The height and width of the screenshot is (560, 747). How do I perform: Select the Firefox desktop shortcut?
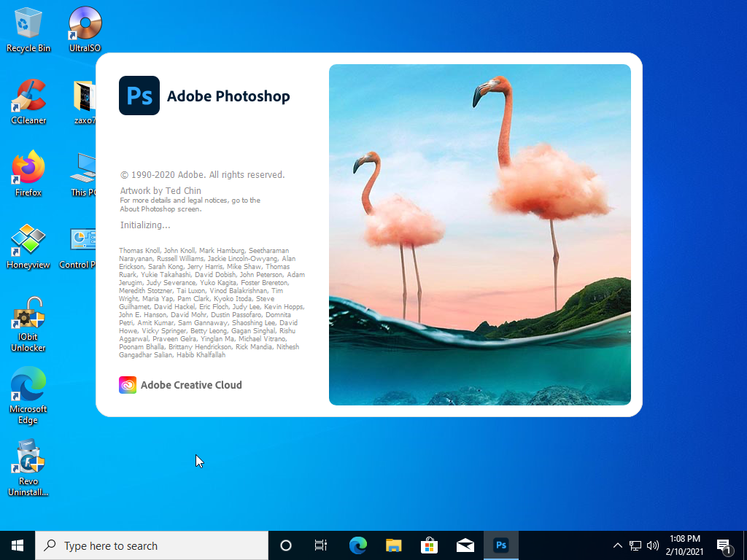click(x=28, y=174)
